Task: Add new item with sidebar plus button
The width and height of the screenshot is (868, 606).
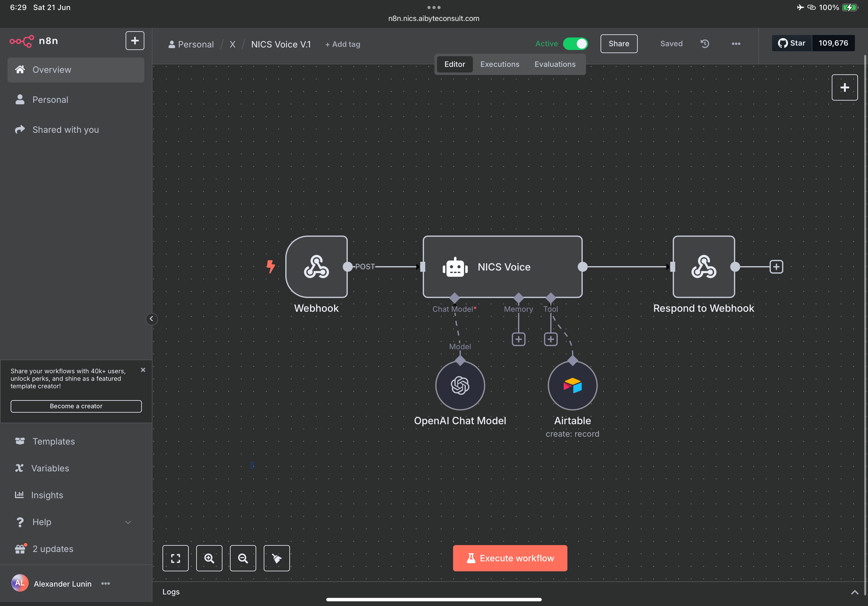Action: tap(135, 41)
